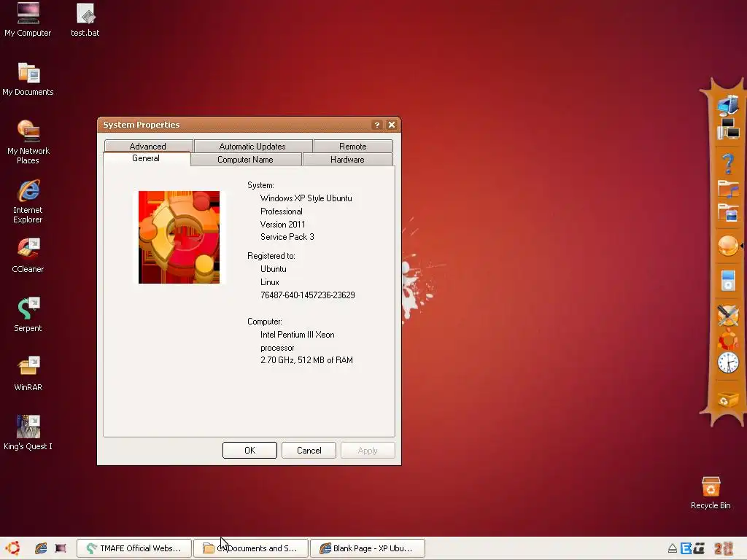Switch to TMAFE Official Website taskbar window
Image resolution: width=747 pixels, height=560 pixels.
tap(134, 548)
